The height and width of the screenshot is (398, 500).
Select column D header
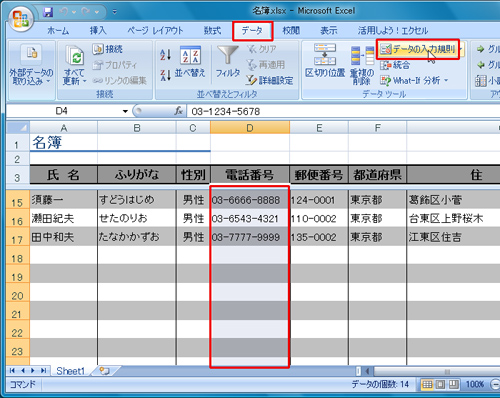(x=250, y=128)
